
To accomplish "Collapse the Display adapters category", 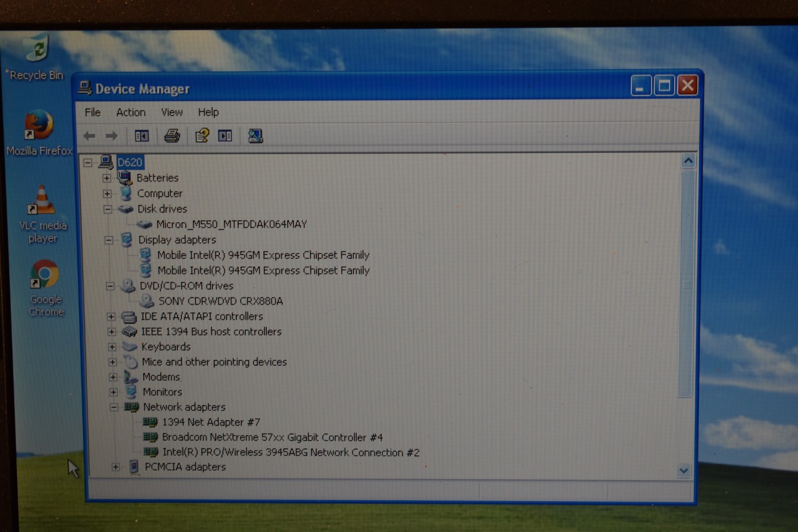I will point(109,240).
